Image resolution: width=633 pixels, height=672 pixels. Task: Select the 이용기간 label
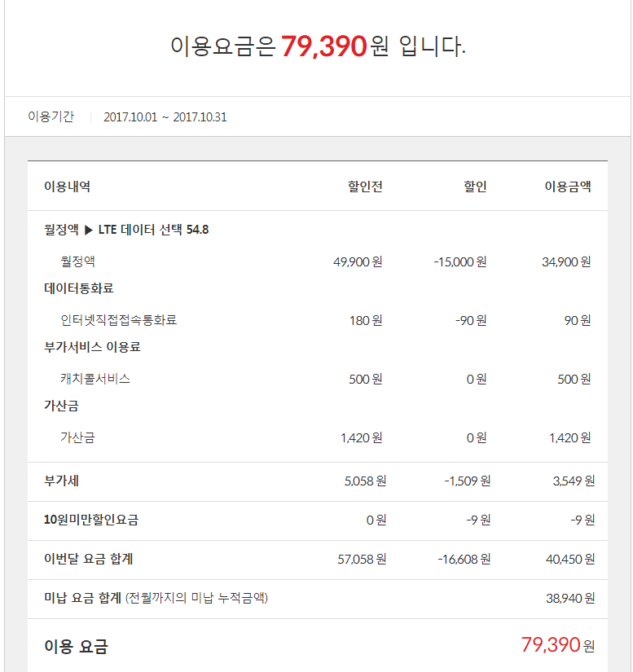tap(51, 116)
